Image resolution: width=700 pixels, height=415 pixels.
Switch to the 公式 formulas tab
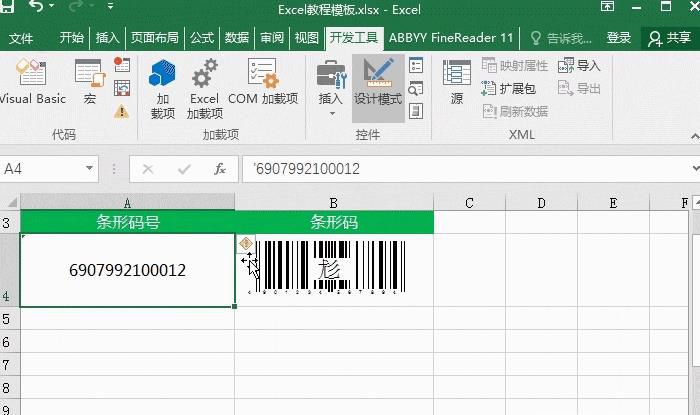202,38
